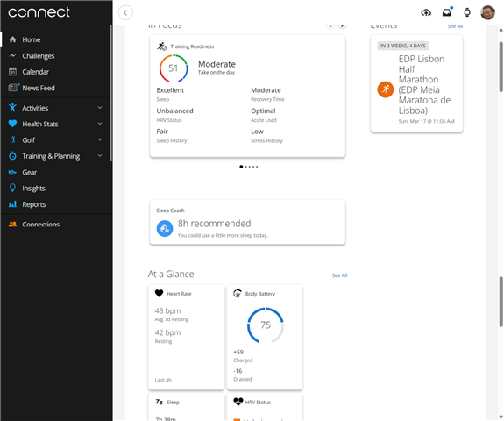The image size is (504, 421).
Task: Click the HRV Status heart icon
Action: pyautogui.click(x=238, y=402)
